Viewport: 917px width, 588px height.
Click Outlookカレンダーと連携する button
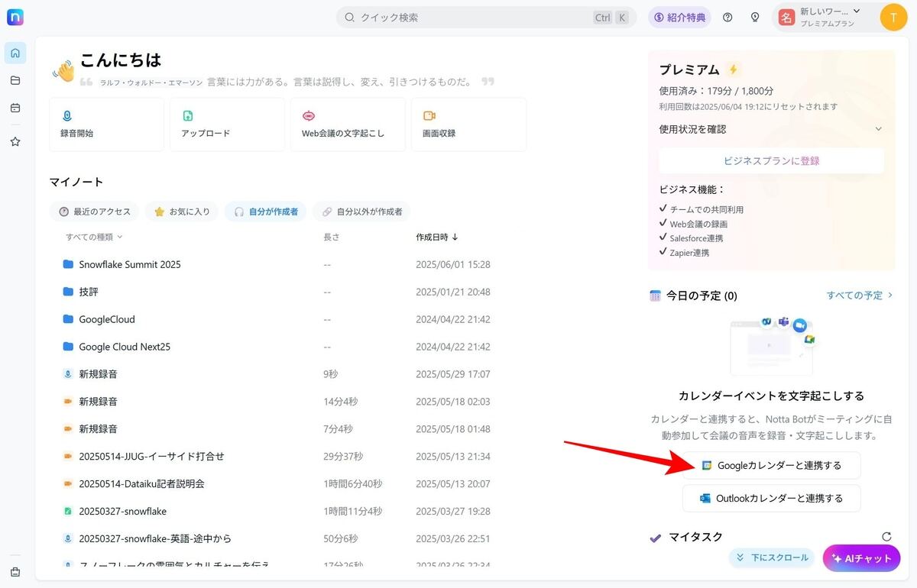coord(771,498)
